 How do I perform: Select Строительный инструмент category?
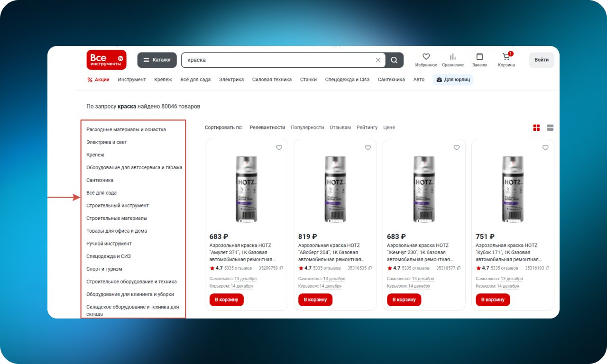118,206
